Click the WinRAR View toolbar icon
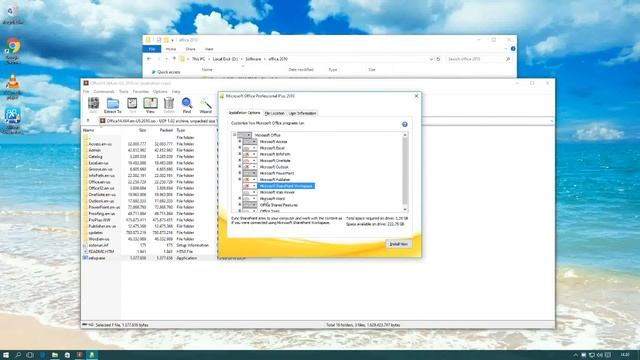This screenshot has width=640, height=360. click(x=150, y=105)
